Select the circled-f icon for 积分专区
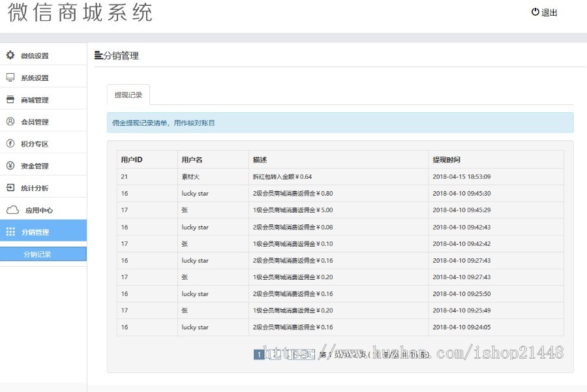 point(9,143)
